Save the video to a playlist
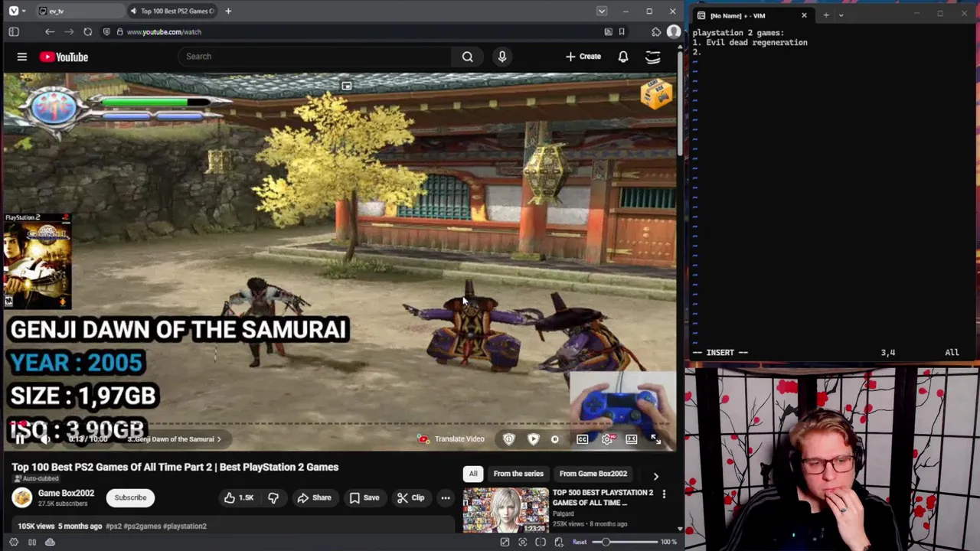The image size is (980, 551). coord(364,497)
